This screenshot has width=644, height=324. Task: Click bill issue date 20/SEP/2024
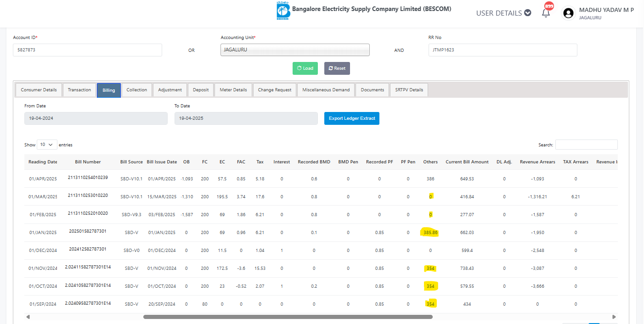coord(162,304)
